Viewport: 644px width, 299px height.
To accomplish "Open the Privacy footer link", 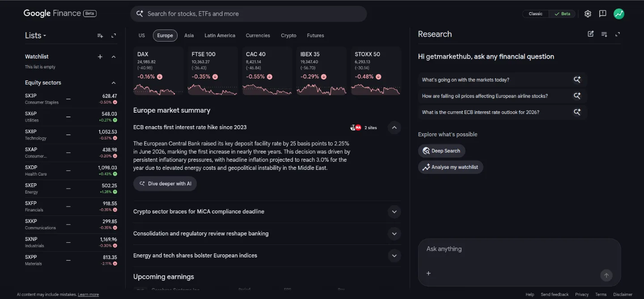I will point(582,295).
